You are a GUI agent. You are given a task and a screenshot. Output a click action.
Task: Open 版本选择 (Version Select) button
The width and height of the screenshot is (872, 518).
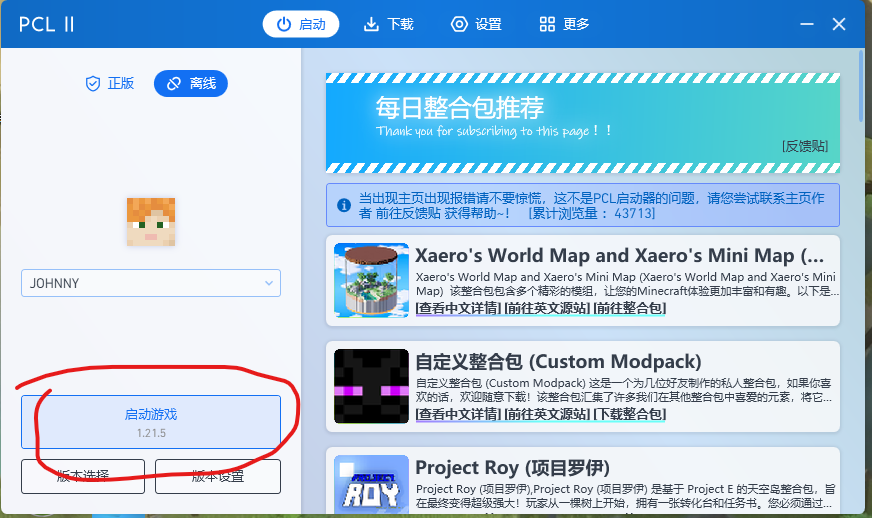pyautogui.click(x=83, y=476)
